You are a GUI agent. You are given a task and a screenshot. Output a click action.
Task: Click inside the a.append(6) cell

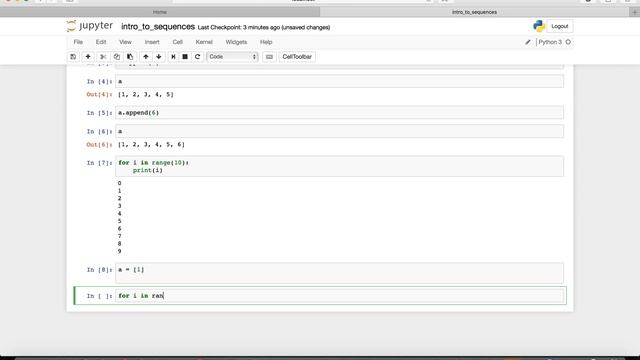tap(340, 113)
